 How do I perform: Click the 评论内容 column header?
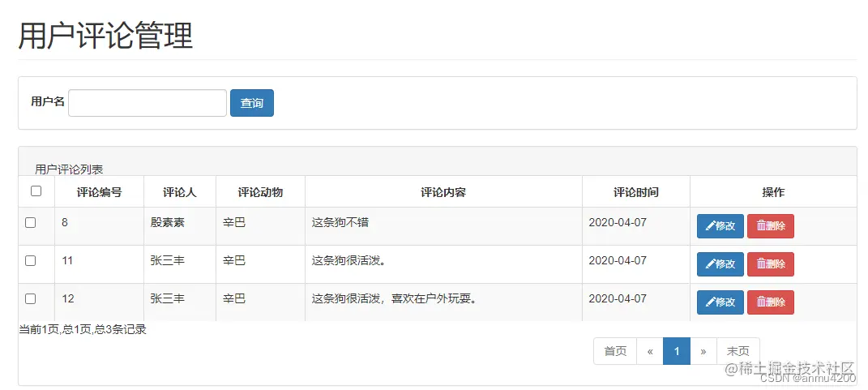(443, 192)
